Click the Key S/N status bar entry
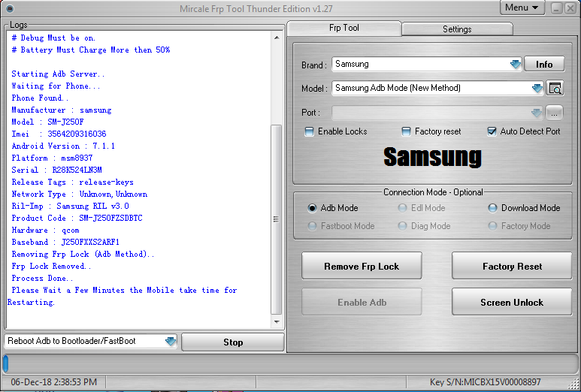The width and height of the screenshot is (581, 392). (x=485, y=382)
